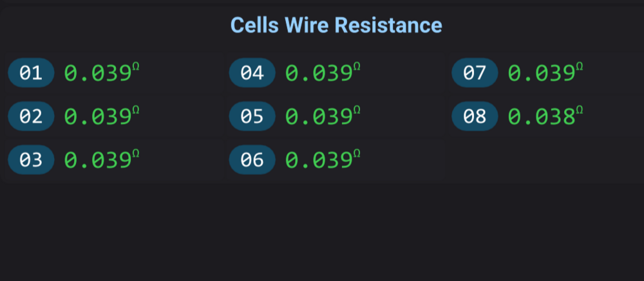Image resolution: width=644 pixels, height=281 pixels.
Task: Click the ohm symbol beside cell 06's value
Action: (x=357, y=153)
